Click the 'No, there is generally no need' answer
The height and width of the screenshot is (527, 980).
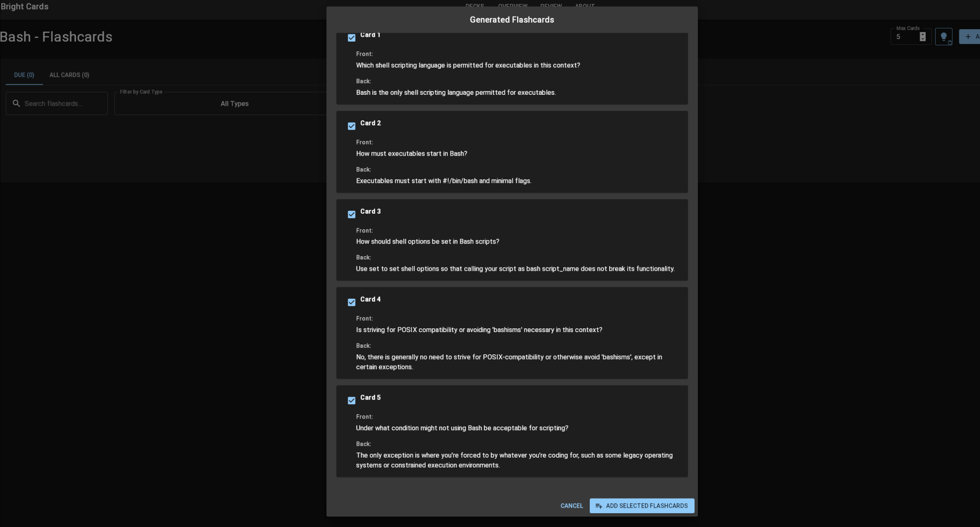click(509, 362)
